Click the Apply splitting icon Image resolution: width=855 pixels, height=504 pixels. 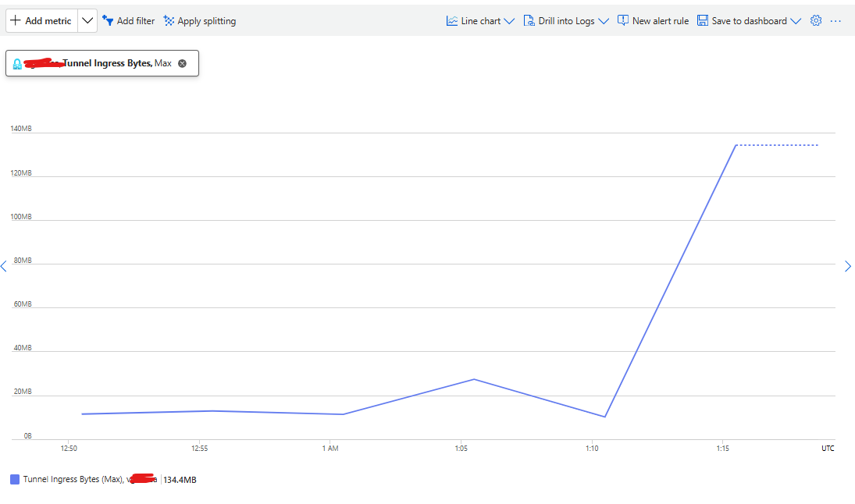[169, 21]
